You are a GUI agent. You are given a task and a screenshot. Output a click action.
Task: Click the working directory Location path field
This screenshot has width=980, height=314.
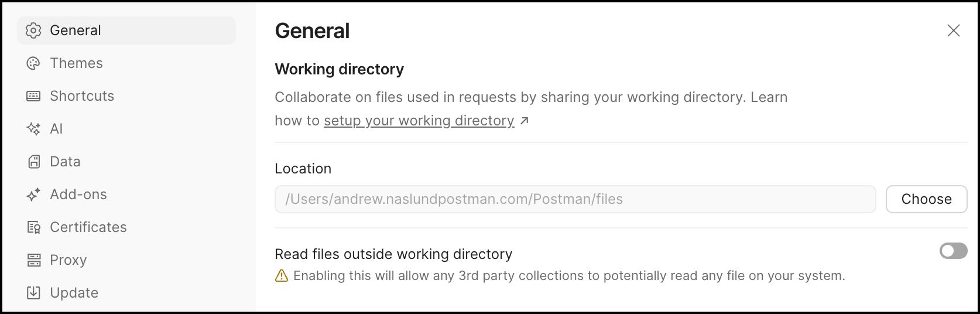(575, 199)
